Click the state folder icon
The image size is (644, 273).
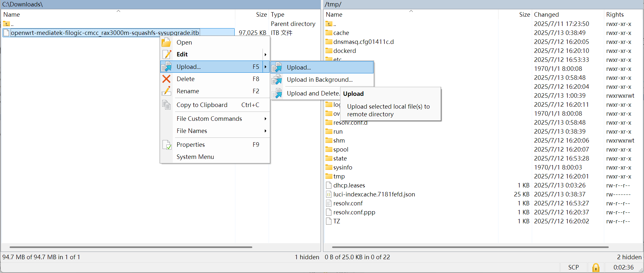click(329, 158)
